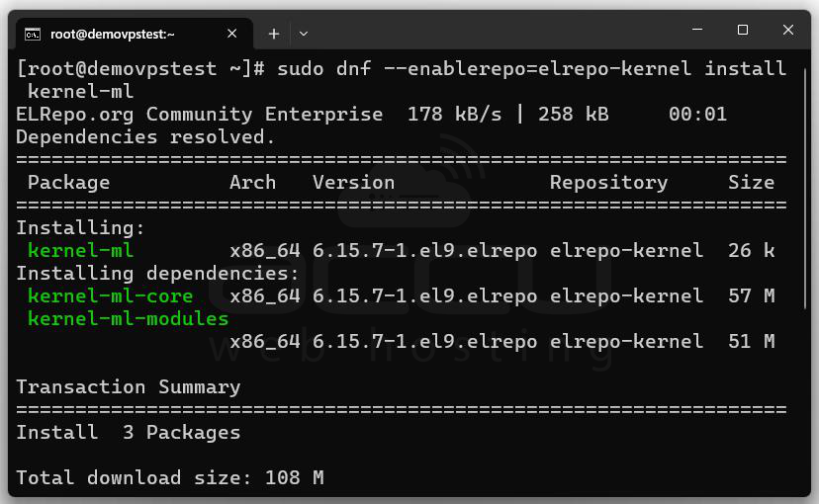The width and height of the screenshot is (819, 504).
Task: Click the Package column header
Action: coord(68,183)
